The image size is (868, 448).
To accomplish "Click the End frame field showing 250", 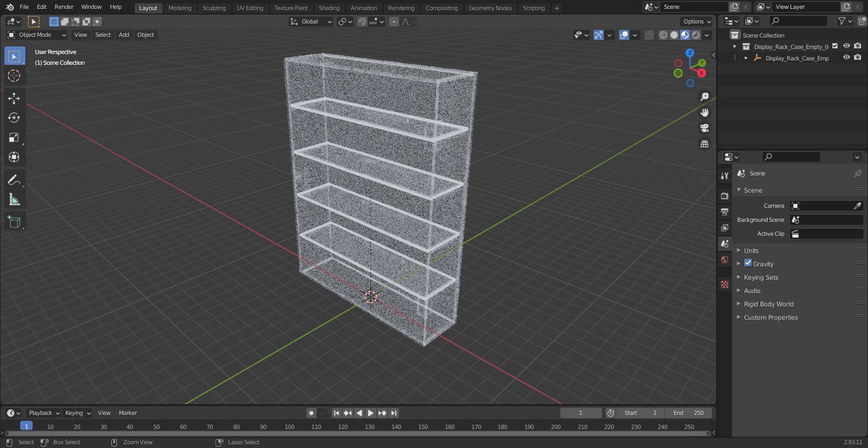I will 689,413.
